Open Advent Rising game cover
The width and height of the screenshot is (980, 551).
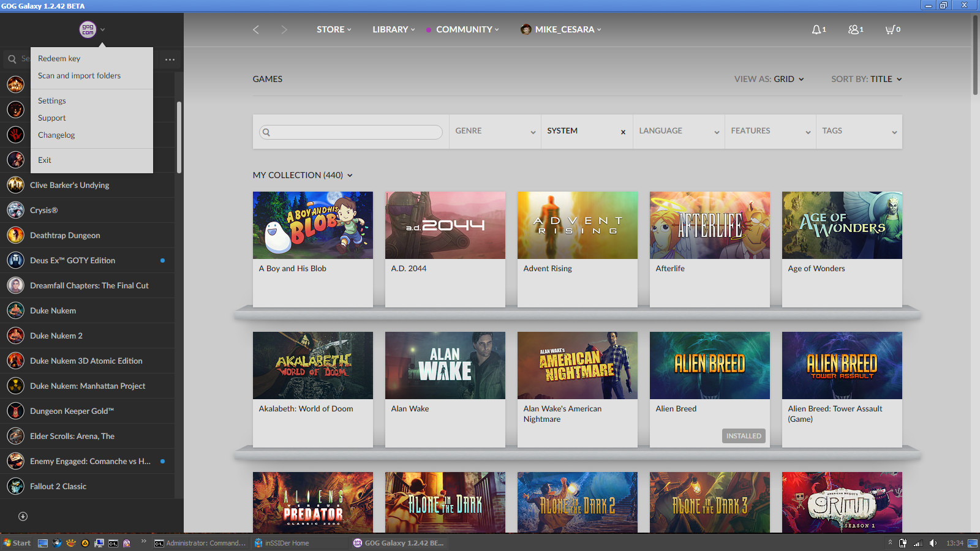click(x=578, y=225)
